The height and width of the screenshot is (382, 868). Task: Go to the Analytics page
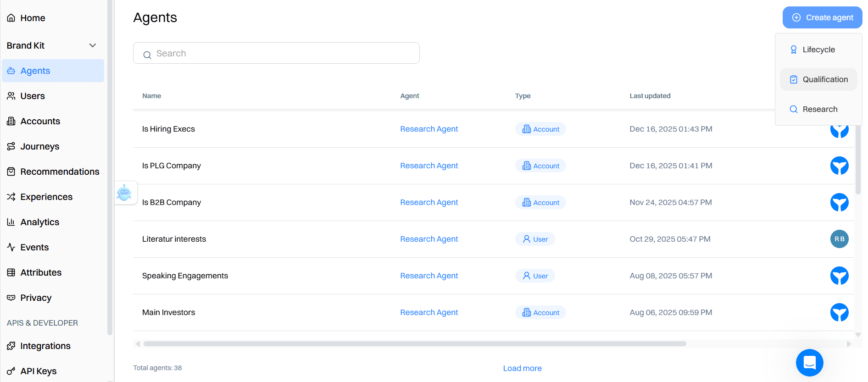(x=53, y=222)
